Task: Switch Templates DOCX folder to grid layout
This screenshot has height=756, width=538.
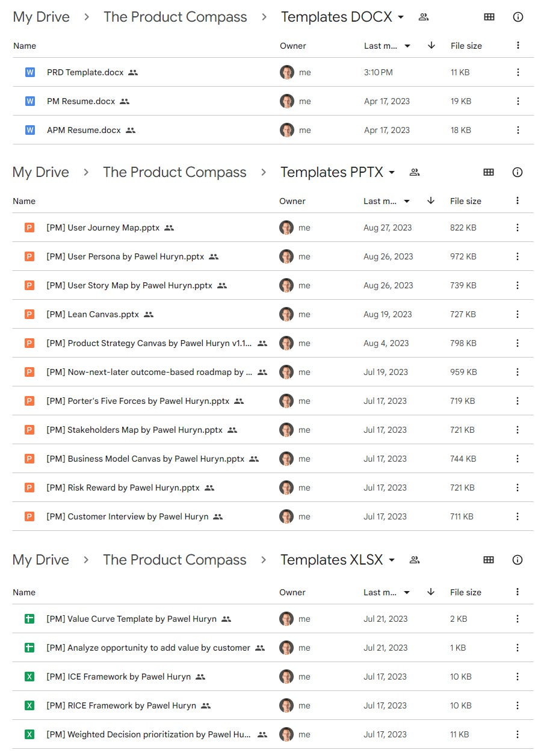Action: 489,17
